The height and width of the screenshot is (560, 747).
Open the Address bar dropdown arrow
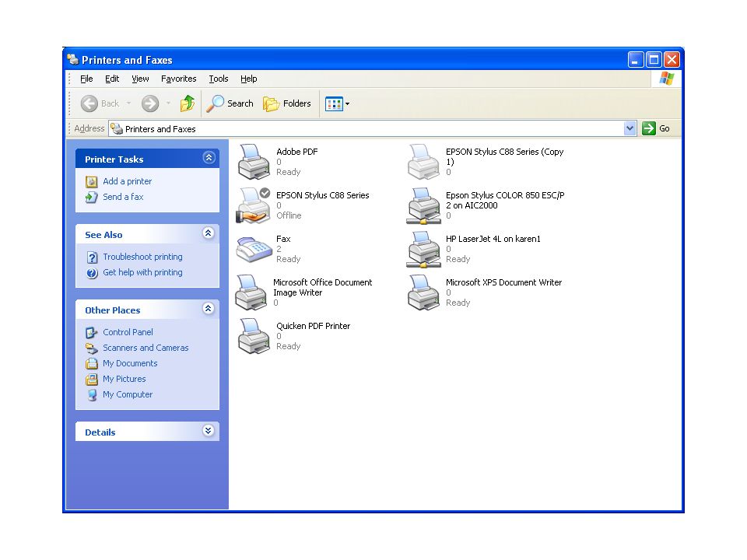click(630, 128)
